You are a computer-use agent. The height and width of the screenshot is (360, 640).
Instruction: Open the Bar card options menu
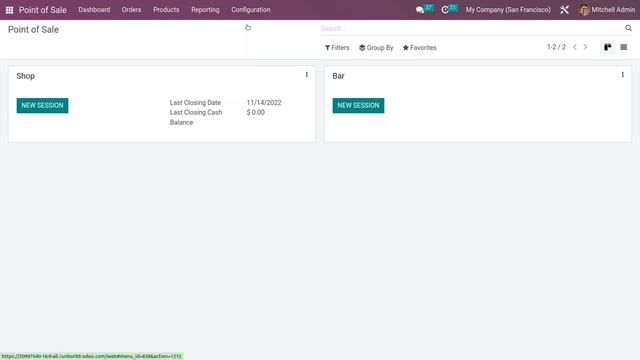(x=622, y=75)
